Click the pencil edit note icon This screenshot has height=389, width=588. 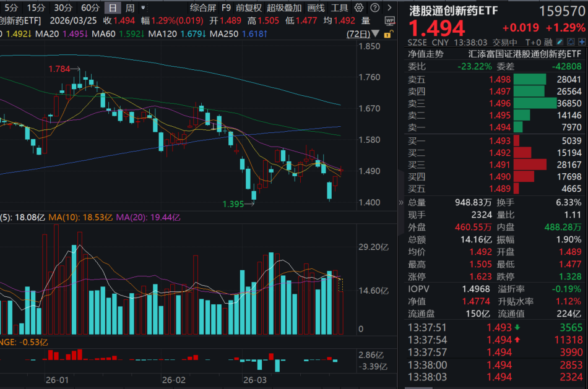560,42
